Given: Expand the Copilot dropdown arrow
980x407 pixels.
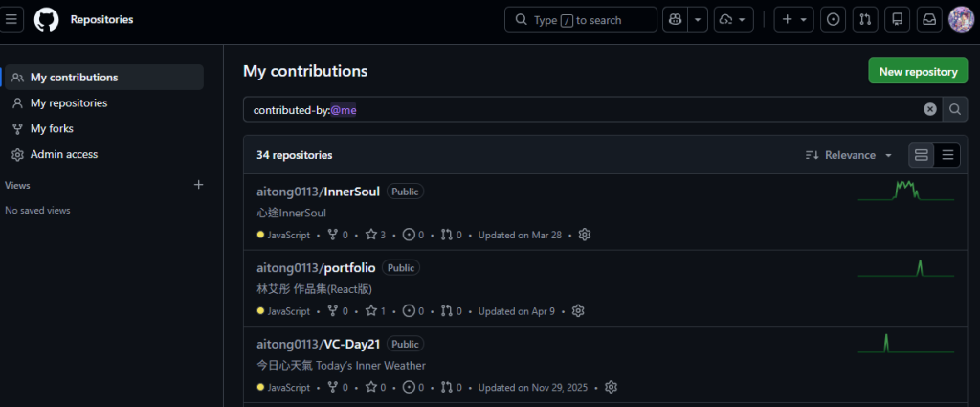Looking at the screenshot, I should tap(698, 19).
